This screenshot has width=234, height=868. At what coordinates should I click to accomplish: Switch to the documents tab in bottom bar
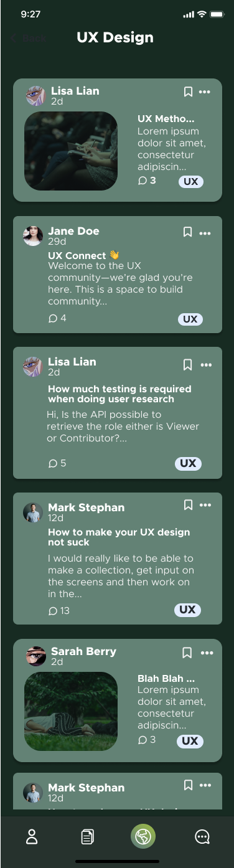pos(88,837)
